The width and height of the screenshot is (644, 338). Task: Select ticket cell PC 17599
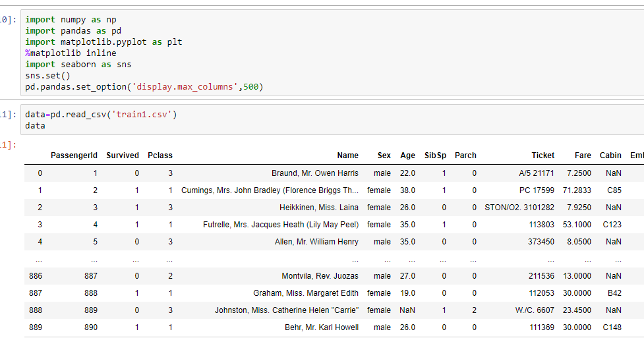pyautogui.click(x=537, y=190)
